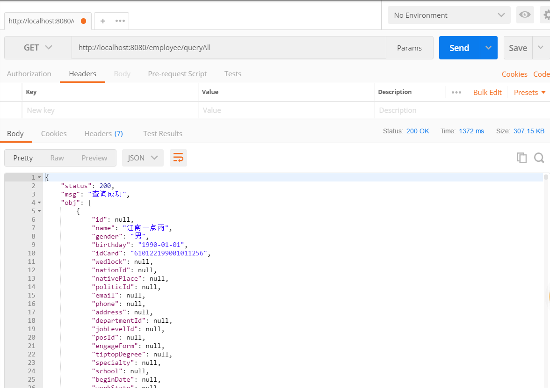Click the request URL field

pyautogui.click(x=229, y=48)
